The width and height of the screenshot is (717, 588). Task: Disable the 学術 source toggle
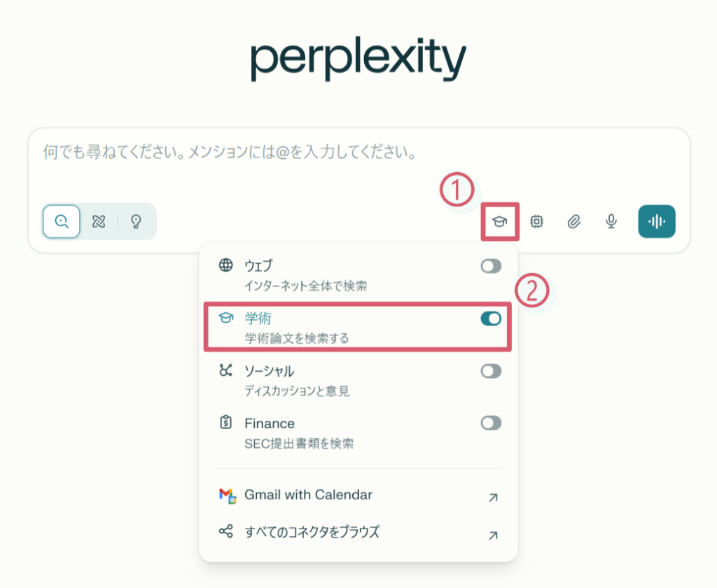coord(491,318)
